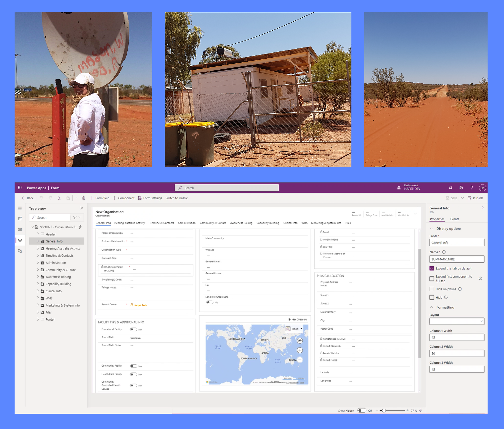Check the Hide checkbox in Display options
Viewport: 504px width, 429px height.
pos(432,297)
